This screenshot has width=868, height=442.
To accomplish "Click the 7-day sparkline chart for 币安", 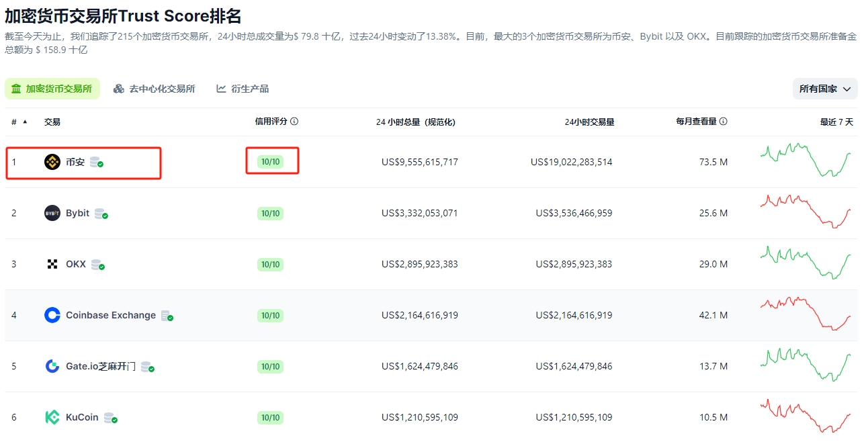I will point(806,160).
